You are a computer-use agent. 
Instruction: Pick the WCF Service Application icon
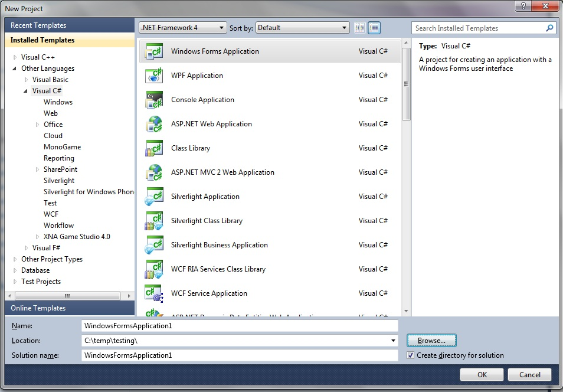click(x=154, y=293)
